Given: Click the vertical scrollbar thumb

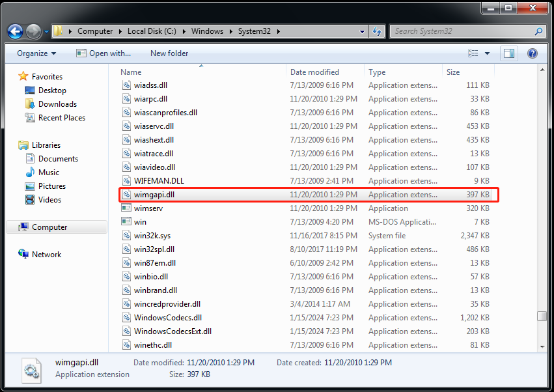Looking at the screenshot, I should point(542,316).
